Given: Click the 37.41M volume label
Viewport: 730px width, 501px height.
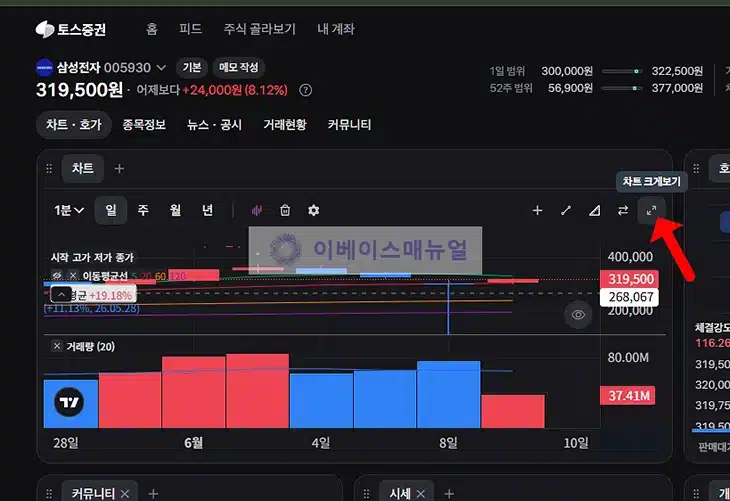Looking at the screenshot, I should [627, 395].
